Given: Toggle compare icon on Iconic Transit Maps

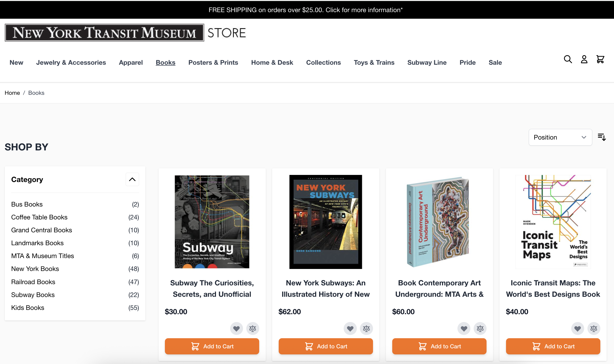Looking at the screenshot, I should click(594, 328).
